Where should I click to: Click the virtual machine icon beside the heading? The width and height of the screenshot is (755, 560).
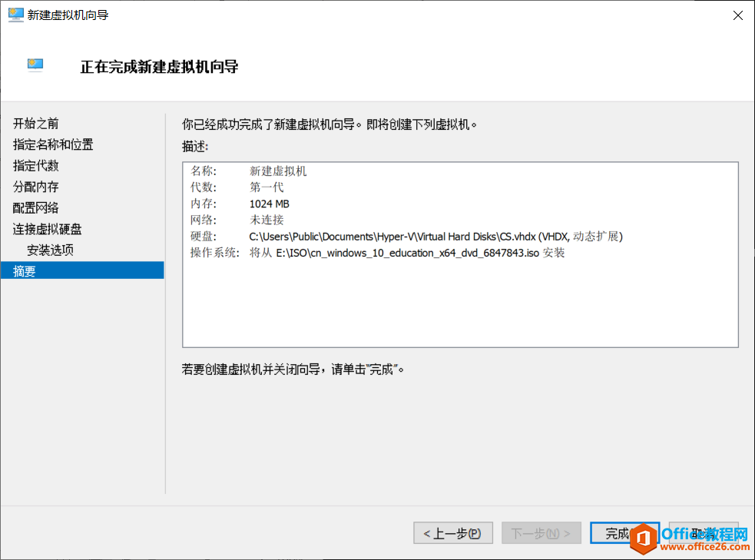tap(35, 65)
